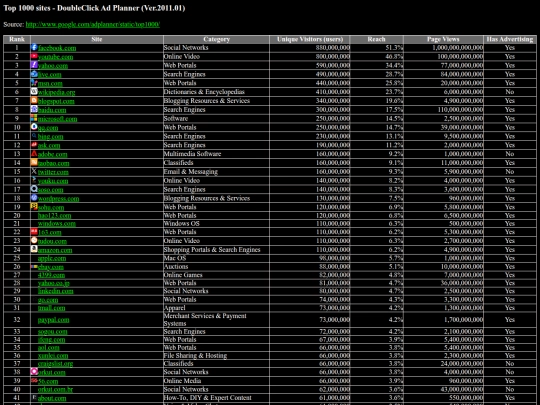Select the page title Top 1000 sites text

coord(94,8)
